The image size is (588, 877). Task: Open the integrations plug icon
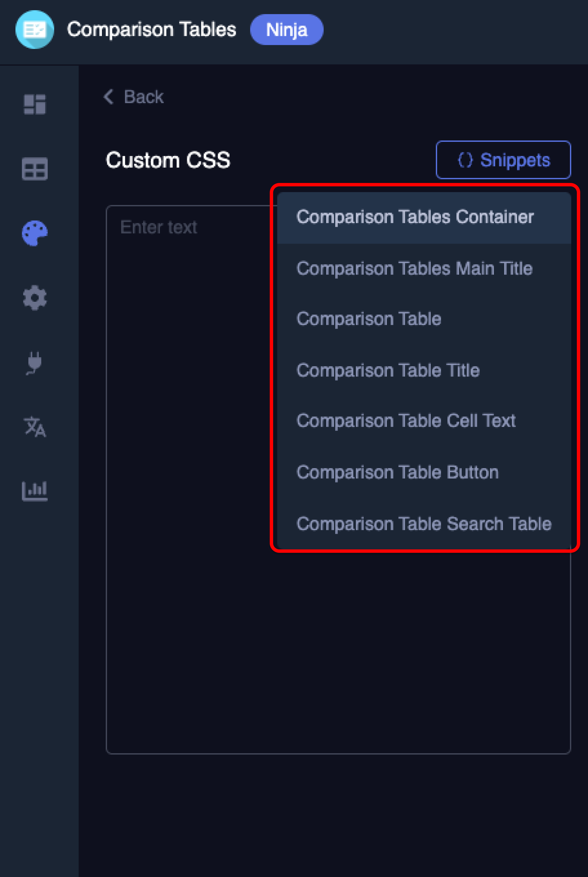click(35, 363)
